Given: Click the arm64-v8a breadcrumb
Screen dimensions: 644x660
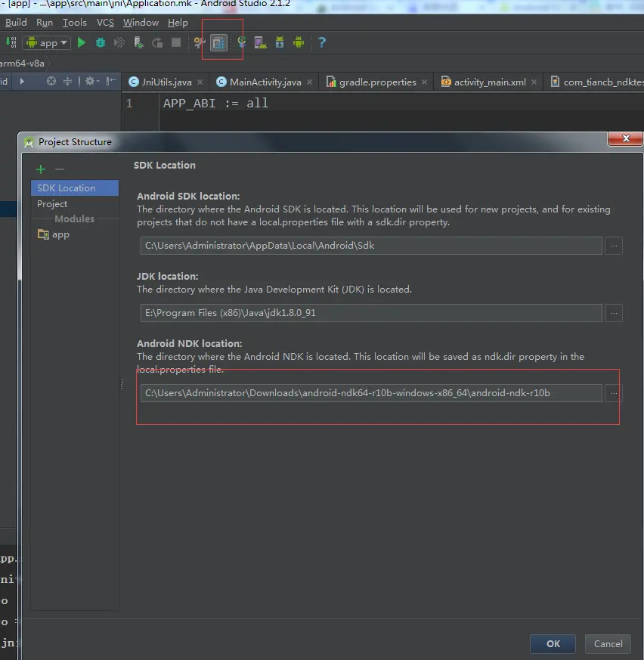Looking at the screenshot, I should pyautogui.click(x=22, y=64).
